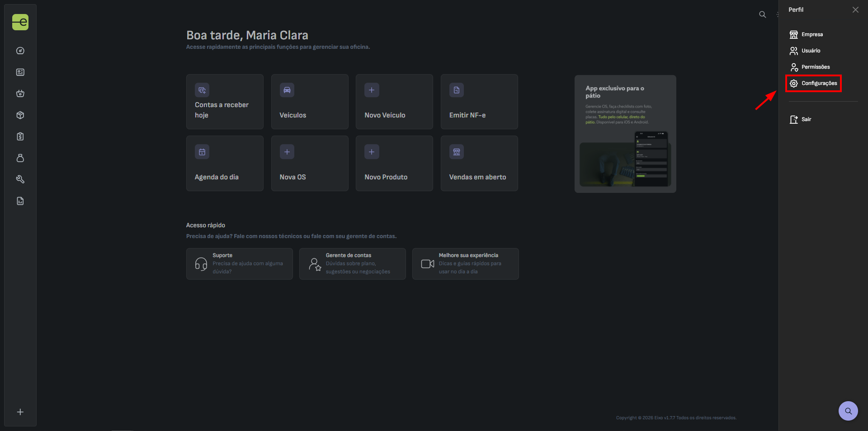Click the App exclusivo para o pátio banner
Screen dimensions: 868x431
pos(625,134)
